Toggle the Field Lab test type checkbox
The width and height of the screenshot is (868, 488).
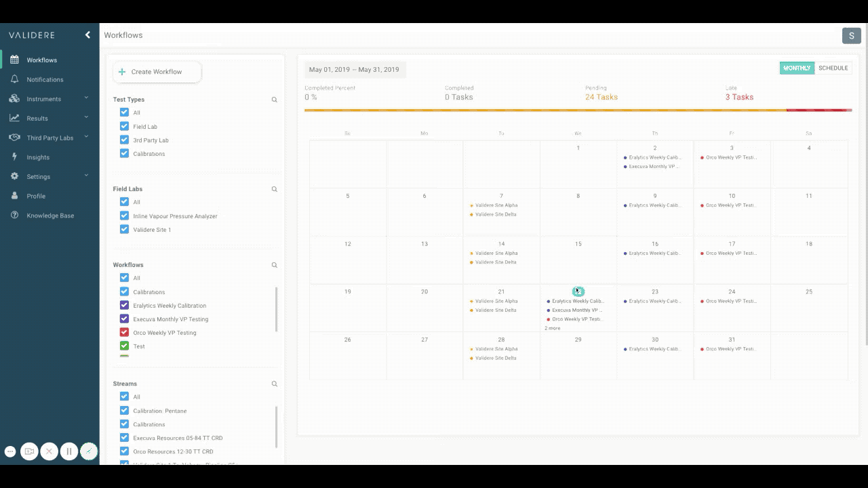(124, 126)
